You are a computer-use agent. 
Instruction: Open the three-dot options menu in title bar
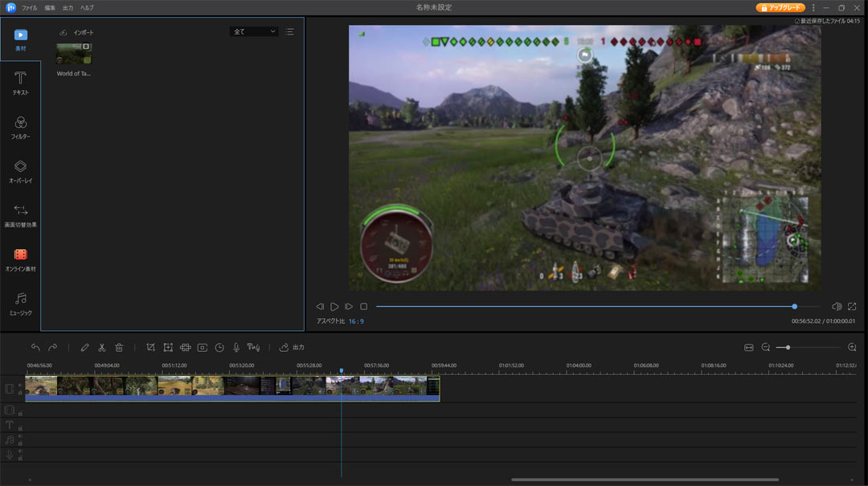point(813,8)
